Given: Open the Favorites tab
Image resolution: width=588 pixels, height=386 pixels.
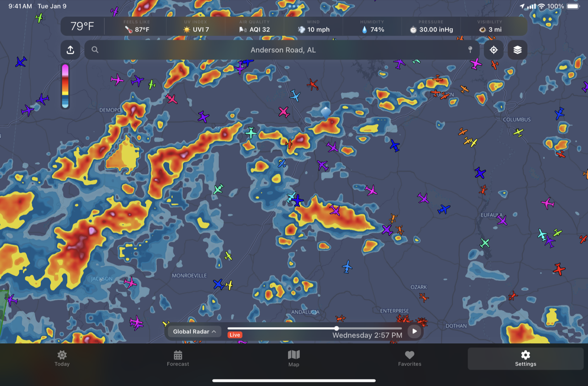Looking at the screenshot, I should [x=409, y=358].
